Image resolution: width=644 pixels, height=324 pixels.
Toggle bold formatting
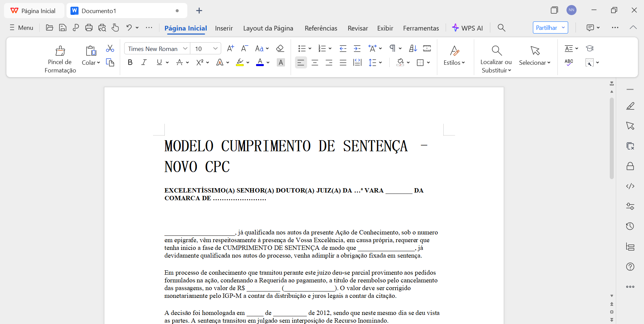tap(130, 62)
